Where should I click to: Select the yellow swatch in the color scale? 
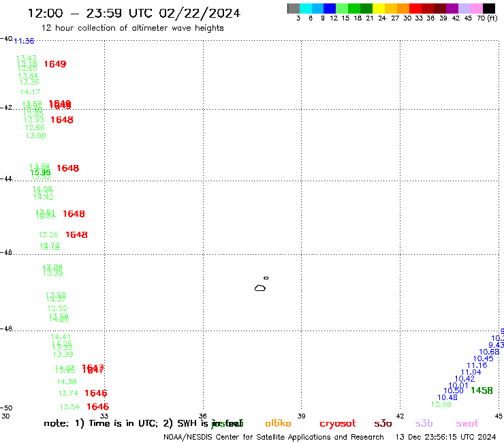pyautogui.click(x=379, y=8)
